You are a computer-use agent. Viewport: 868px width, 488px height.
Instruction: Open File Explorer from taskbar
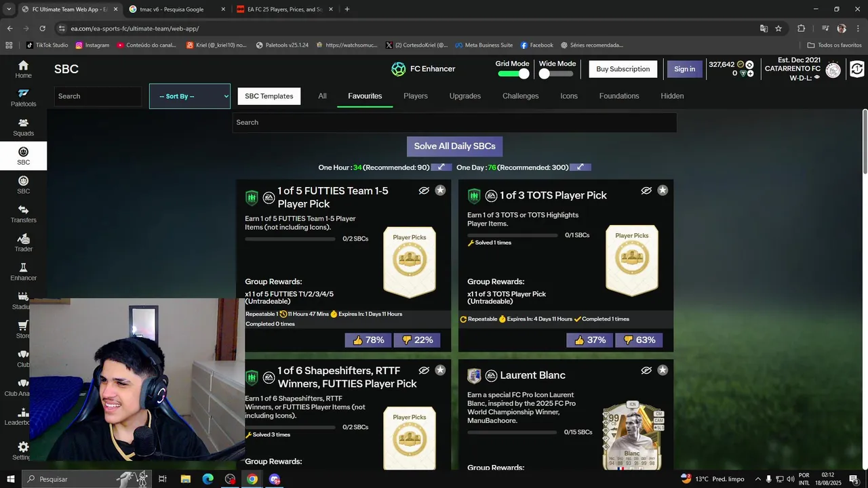tap(185, 479)
